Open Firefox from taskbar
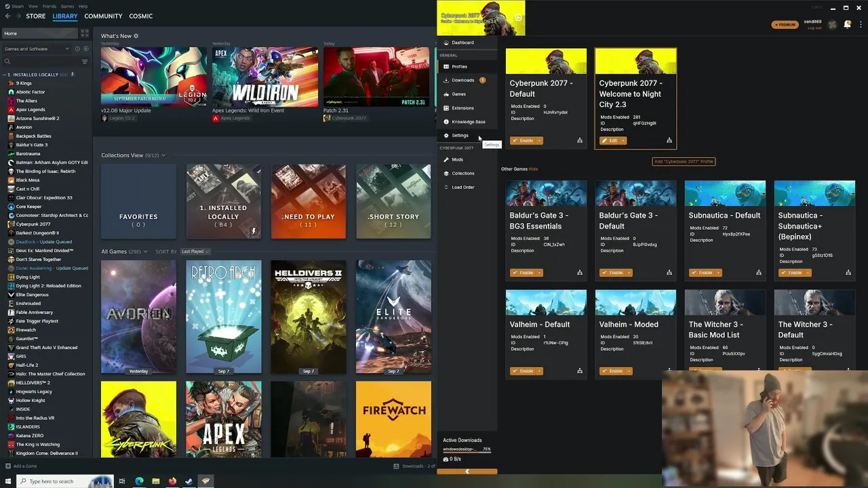 point(172,481)
